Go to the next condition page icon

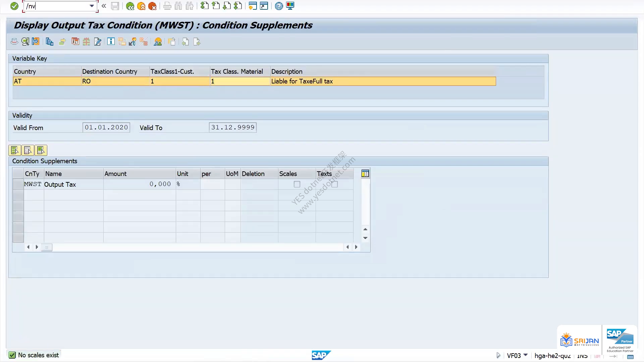(197, 42)
